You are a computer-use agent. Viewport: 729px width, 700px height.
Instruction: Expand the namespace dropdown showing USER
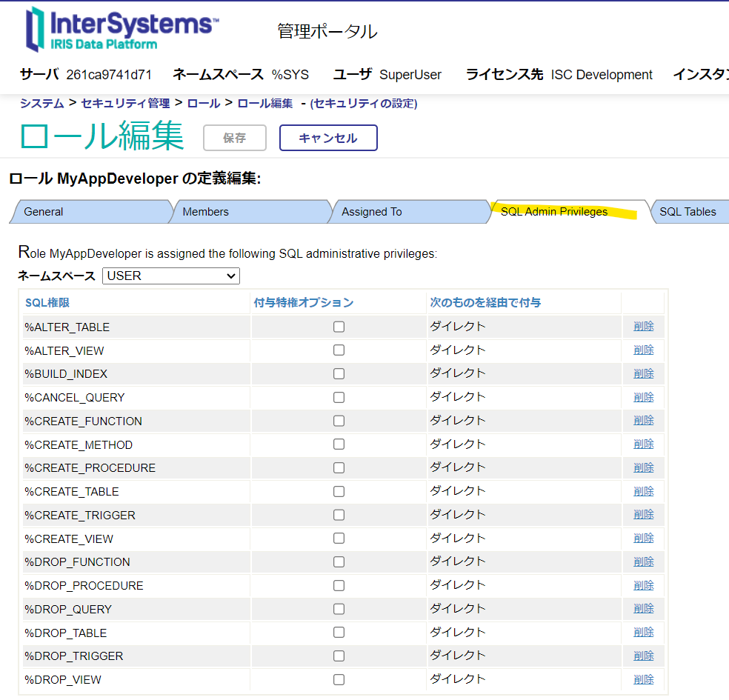(170, 276)
